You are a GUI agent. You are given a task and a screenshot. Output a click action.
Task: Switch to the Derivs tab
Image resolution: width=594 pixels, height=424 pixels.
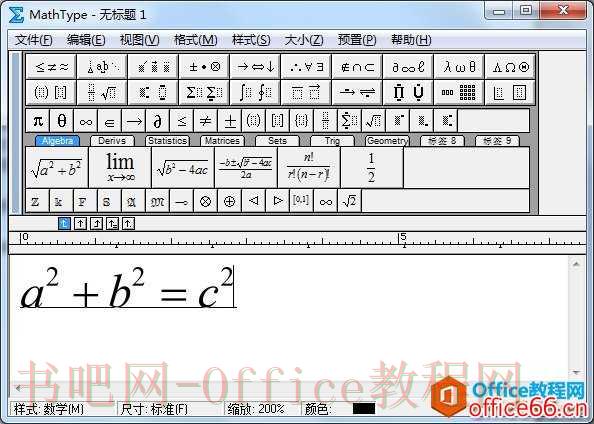point(112,141)
